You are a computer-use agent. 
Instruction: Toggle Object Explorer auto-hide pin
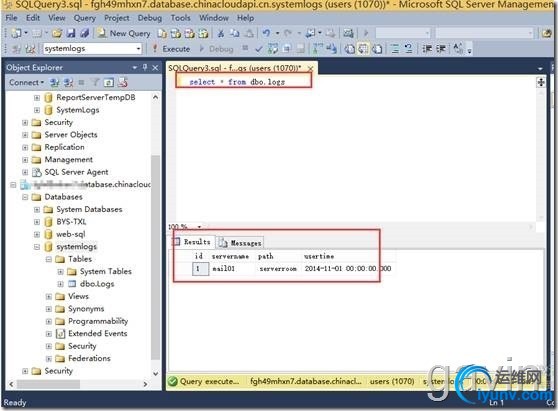tap(144, 67)
